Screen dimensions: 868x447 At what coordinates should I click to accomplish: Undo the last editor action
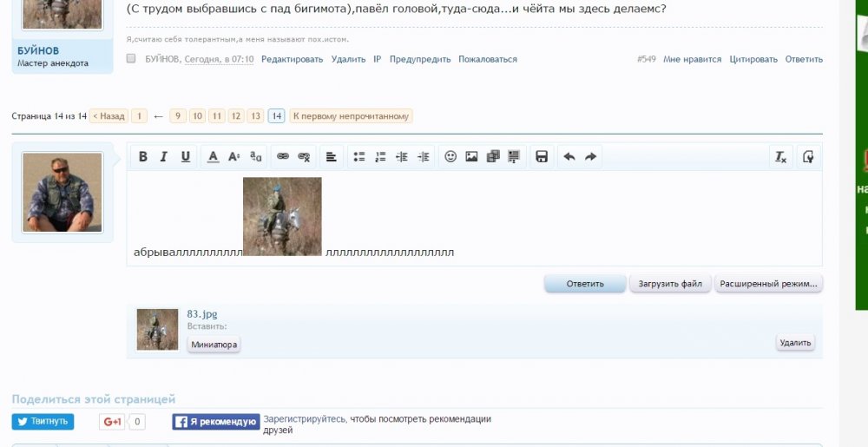point(569,157)
